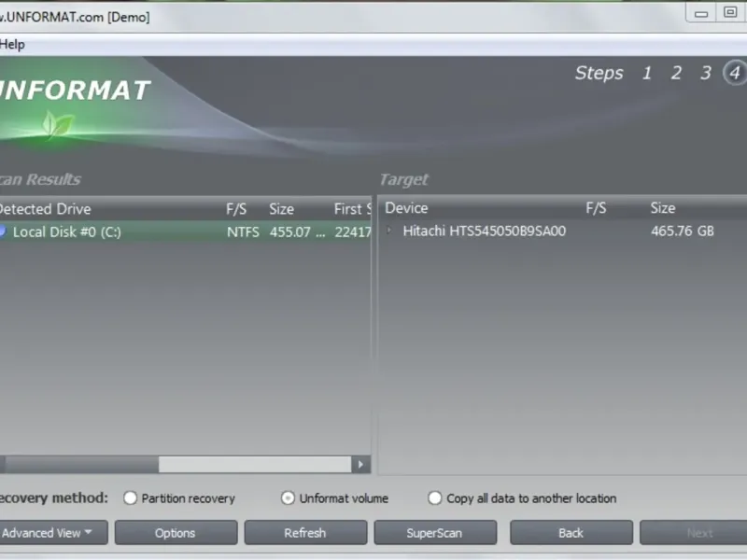Expand the Hitachi HTS545050B9SA00 device
Screen dimensions: 747x560
click(x=389, y=231)
